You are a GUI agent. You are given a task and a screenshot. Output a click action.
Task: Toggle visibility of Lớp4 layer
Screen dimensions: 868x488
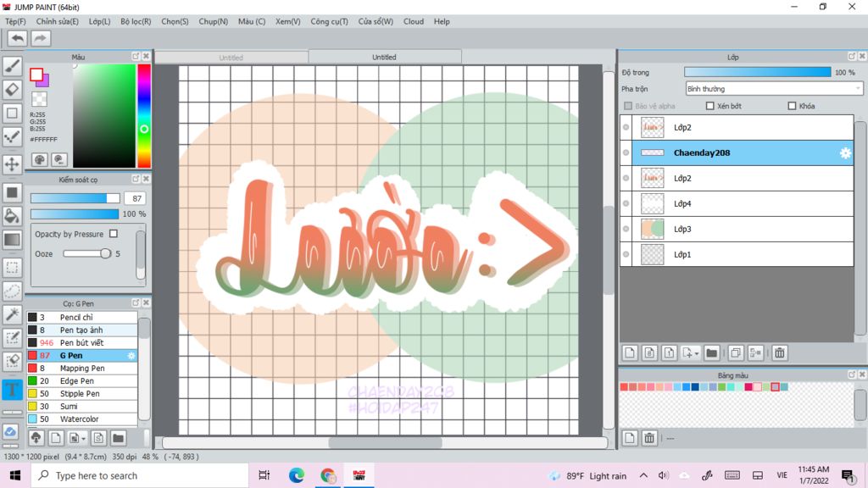(626, 203)
